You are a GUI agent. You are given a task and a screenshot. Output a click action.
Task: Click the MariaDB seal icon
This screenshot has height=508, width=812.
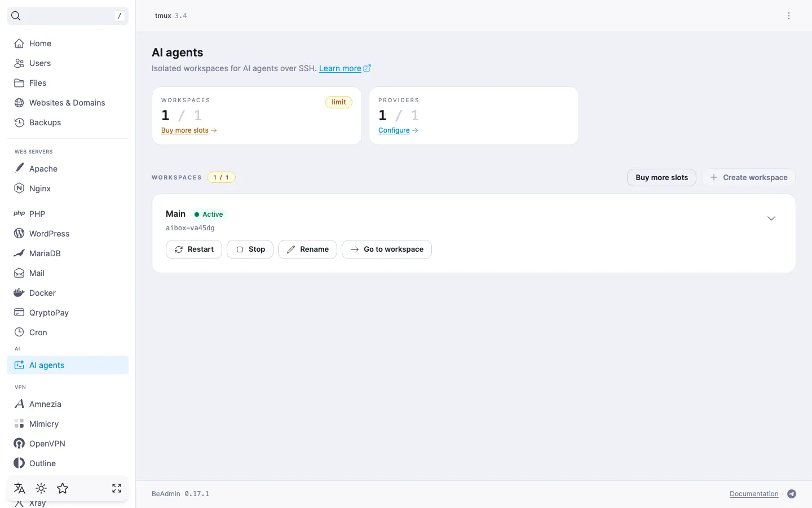click(x=19, y=253)
